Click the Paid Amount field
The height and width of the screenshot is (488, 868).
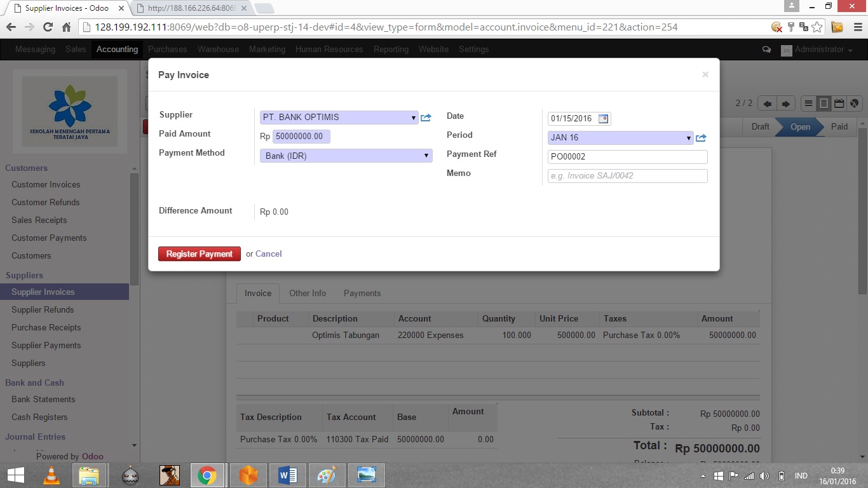301,137
